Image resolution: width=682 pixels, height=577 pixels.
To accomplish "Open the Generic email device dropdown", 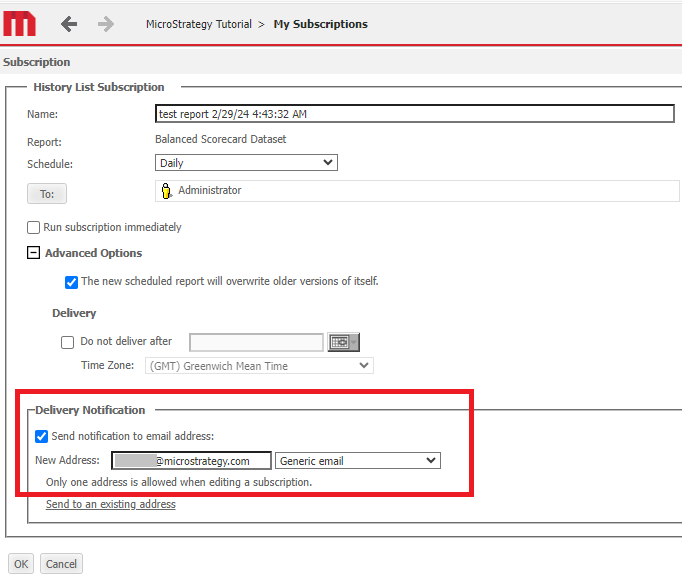I will click(358, 460).
